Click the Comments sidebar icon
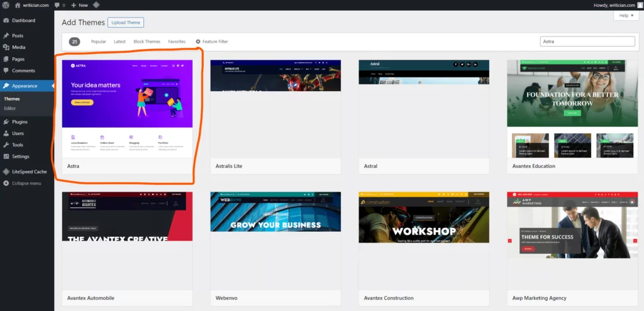 coord(6,70)
